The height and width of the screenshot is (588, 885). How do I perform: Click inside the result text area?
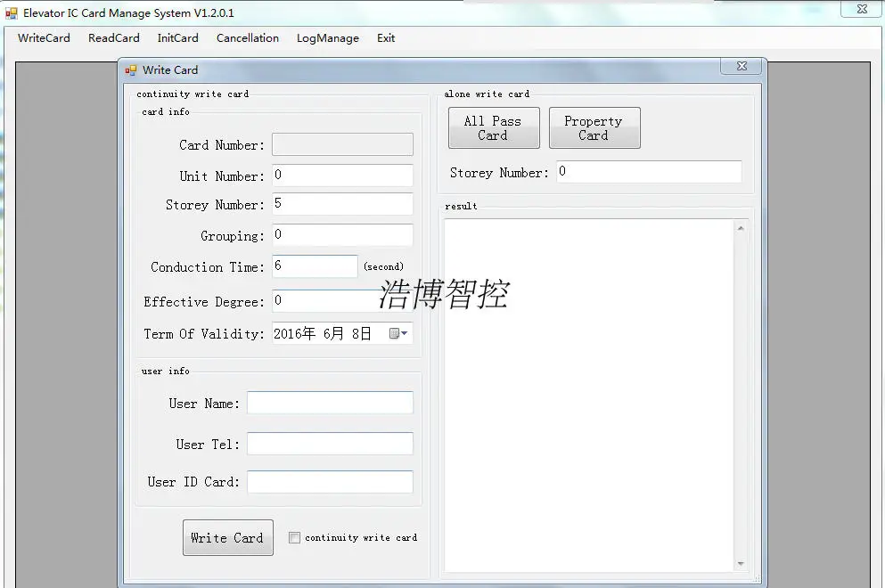coord(589,395)
